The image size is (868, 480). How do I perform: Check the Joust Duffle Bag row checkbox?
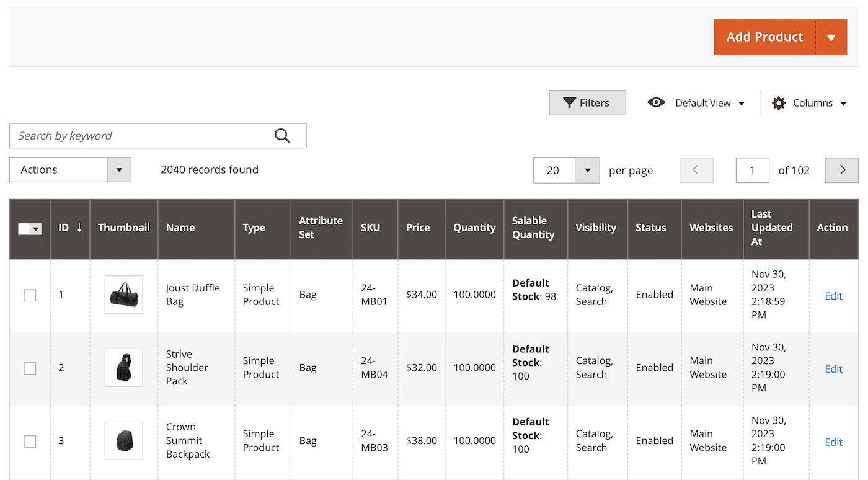[x=30, y=295]
